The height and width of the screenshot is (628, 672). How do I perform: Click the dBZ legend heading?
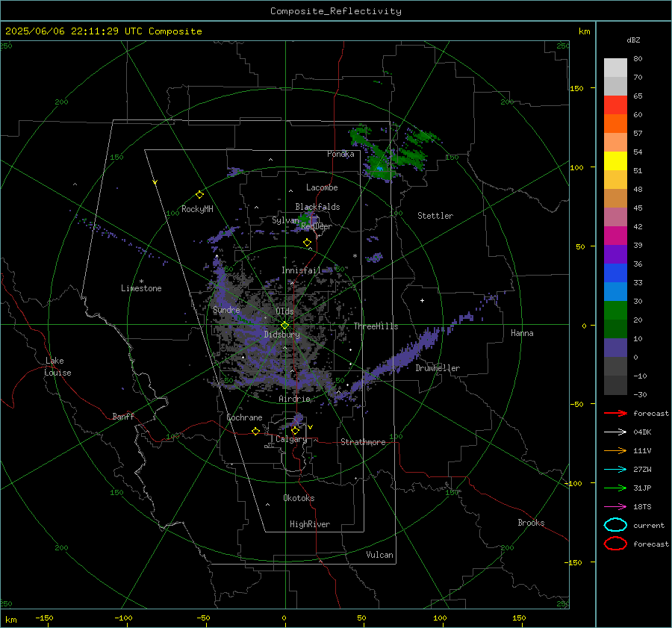tap(633, 40)
